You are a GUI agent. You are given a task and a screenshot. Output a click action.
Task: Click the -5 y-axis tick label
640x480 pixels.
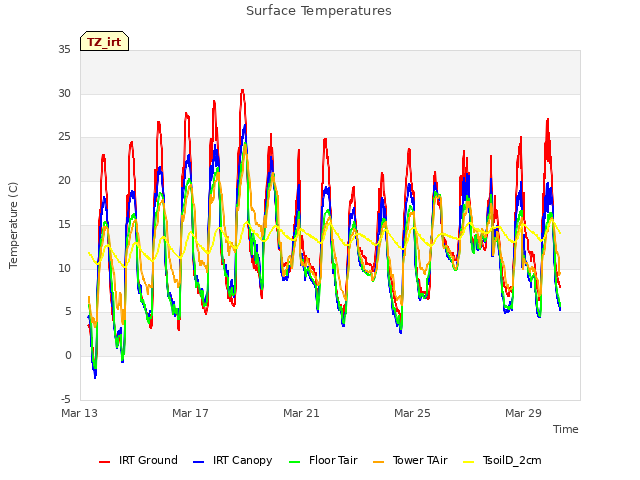pos(66,399)
